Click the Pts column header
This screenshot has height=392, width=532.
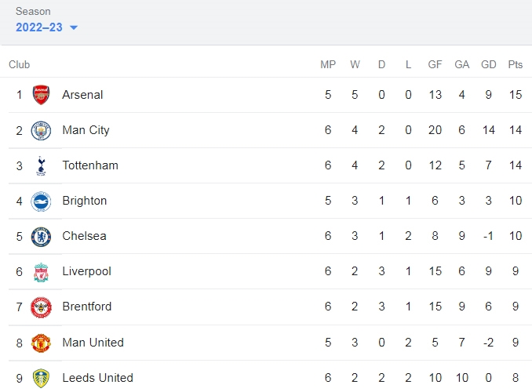tap(515, 64)
